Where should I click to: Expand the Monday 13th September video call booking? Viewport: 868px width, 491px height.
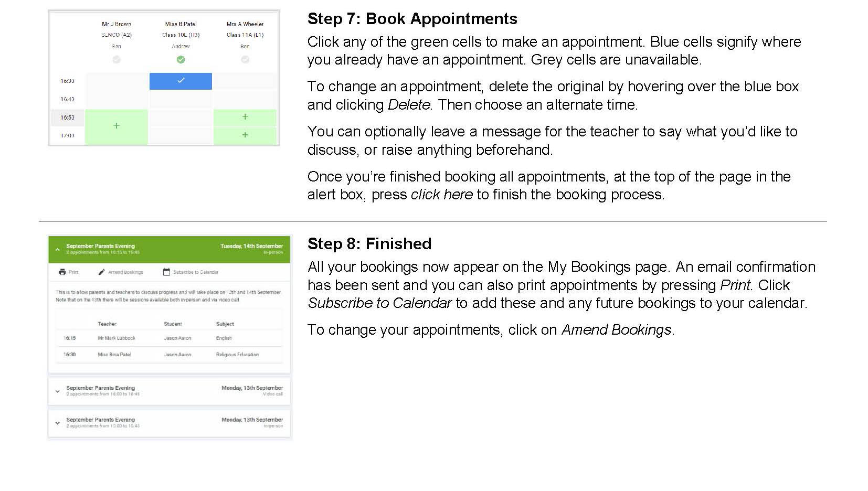pyautogui.click(x=58, y=391)
